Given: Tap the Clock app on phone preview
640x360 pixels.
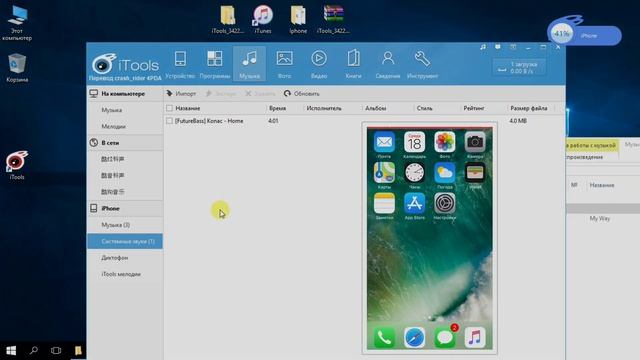Looking at the screenshot, I should [414, 173].
